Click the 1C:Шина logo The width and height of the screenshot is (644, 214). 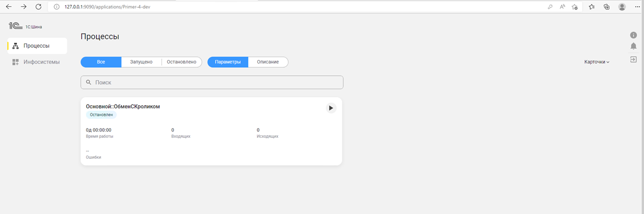tap(25, 26)
